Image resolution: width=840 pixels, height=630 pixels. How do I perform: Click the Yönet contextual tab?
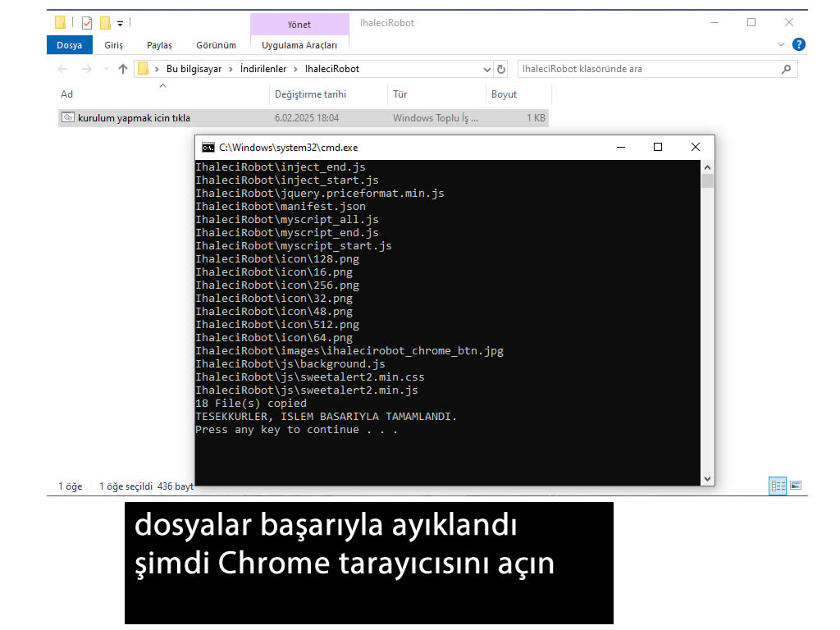299,24
